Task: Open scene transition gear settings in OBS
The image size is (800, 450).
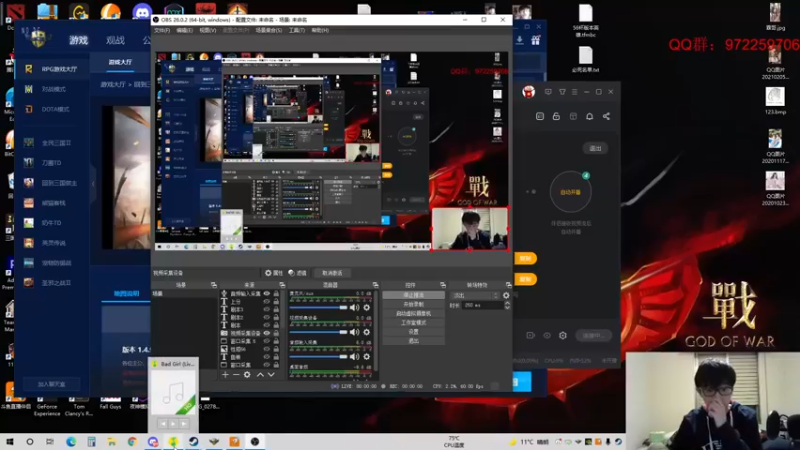Action: (x=506, y=295)
